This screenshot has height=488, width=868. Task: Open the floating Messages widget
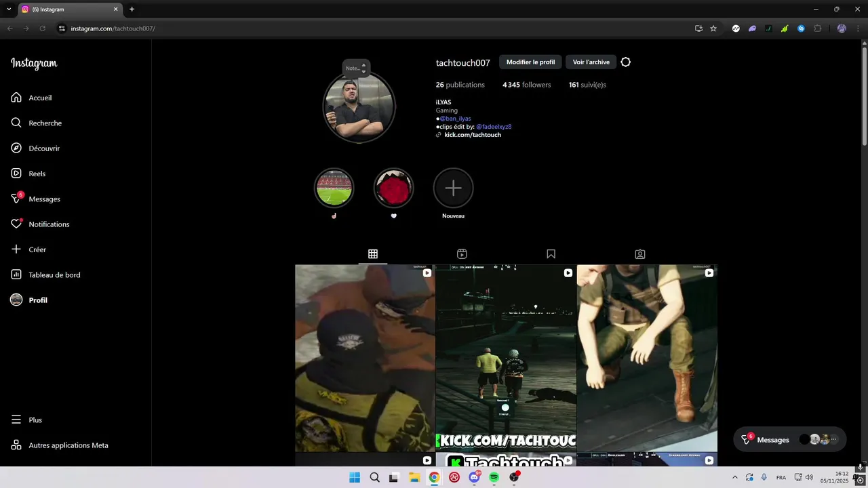pos(790,439)
